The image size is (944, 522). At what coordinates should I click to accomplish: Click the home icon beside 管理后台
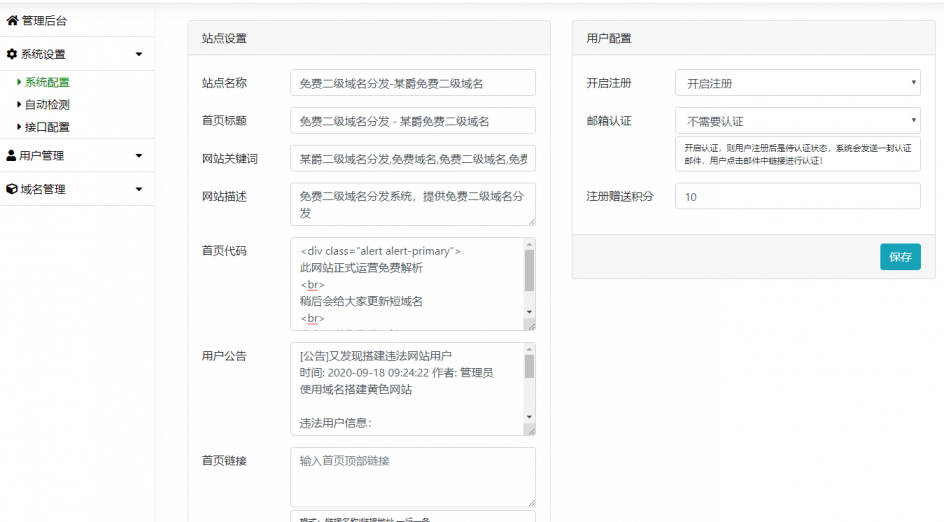click(x=12, y=20)
